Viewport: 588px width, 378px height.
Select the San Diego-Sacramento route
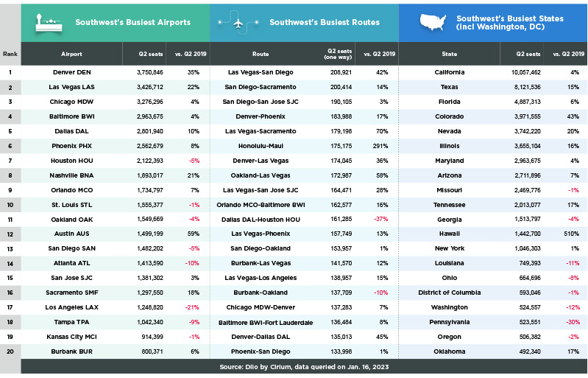261,87
